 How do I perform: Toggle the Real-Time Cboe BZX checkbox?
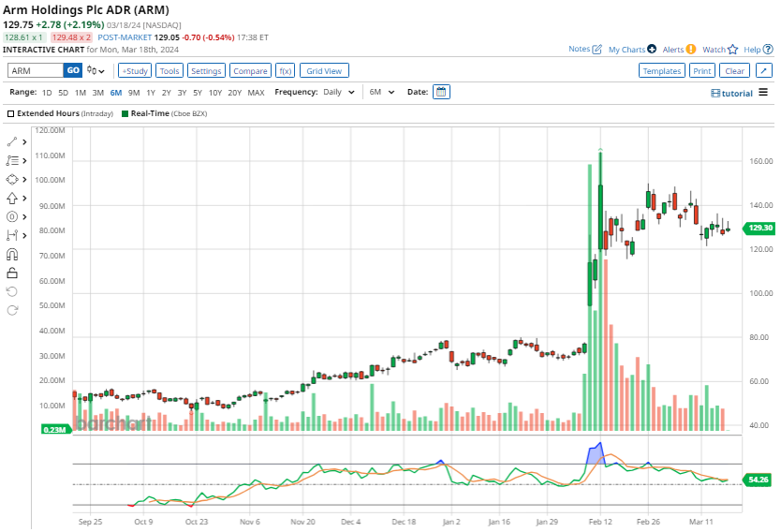click(x=125, y=113)
